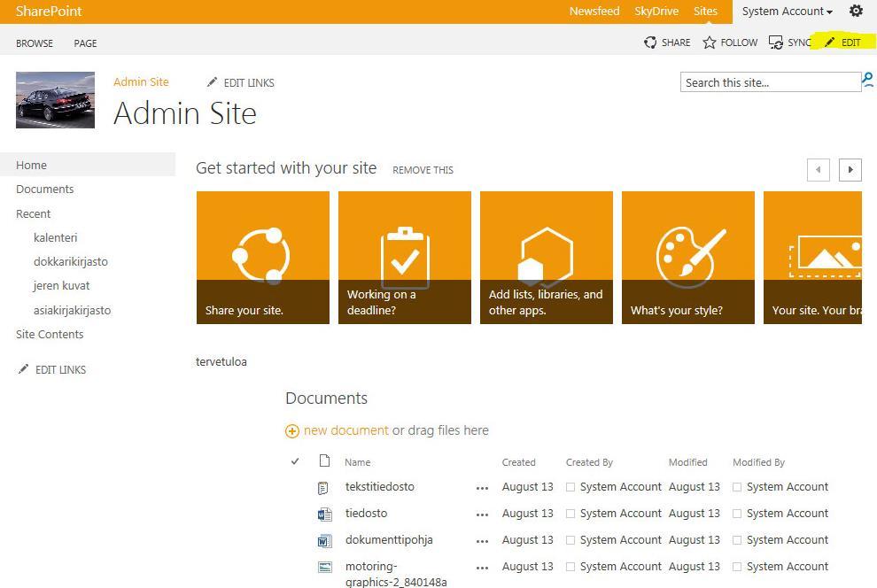The height and width of the screenshot is (588, 877).
Task: Click pencil icon next to sidebar EDIT LINKS
Action: 23,369
